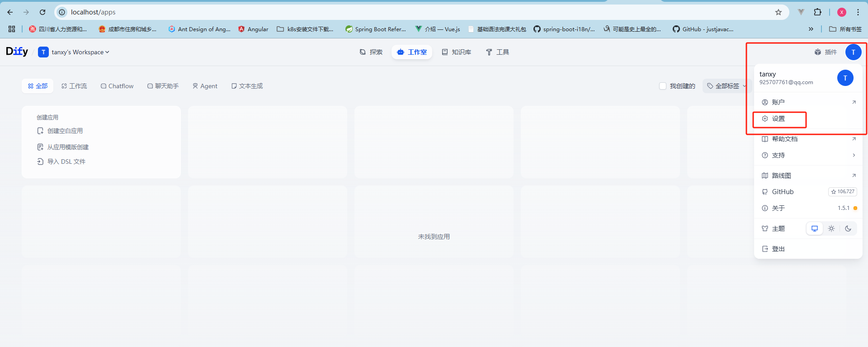The image size is (868, 347).
Task: Click the V extension icon in toolbar
Action: (801, 12)
